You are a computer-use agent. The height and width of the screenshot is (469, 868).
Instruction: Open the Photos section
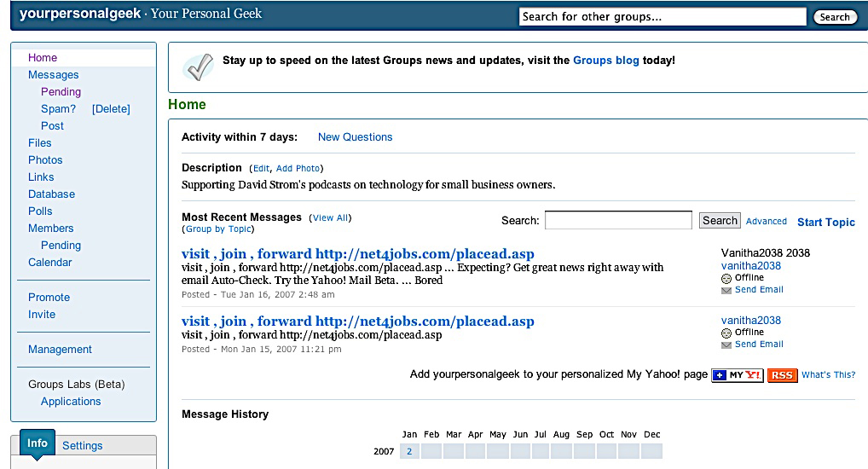click(x=45, y=160)
